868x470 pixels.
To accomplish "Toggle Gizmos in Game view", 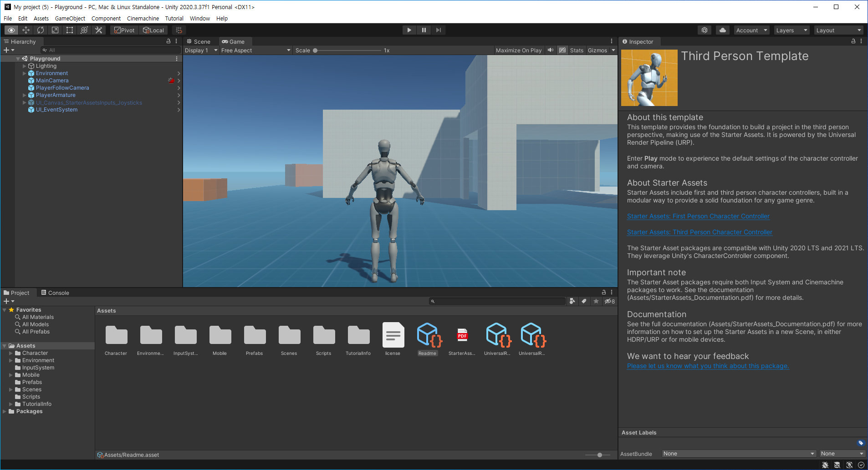I will click(597, 51).
